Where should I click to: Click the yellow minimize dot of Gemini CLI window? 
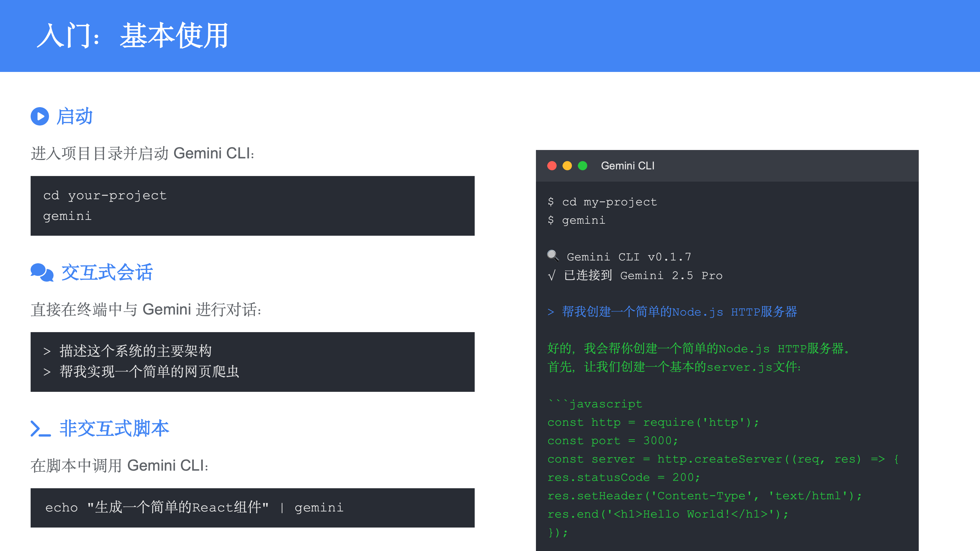point(567,166)
